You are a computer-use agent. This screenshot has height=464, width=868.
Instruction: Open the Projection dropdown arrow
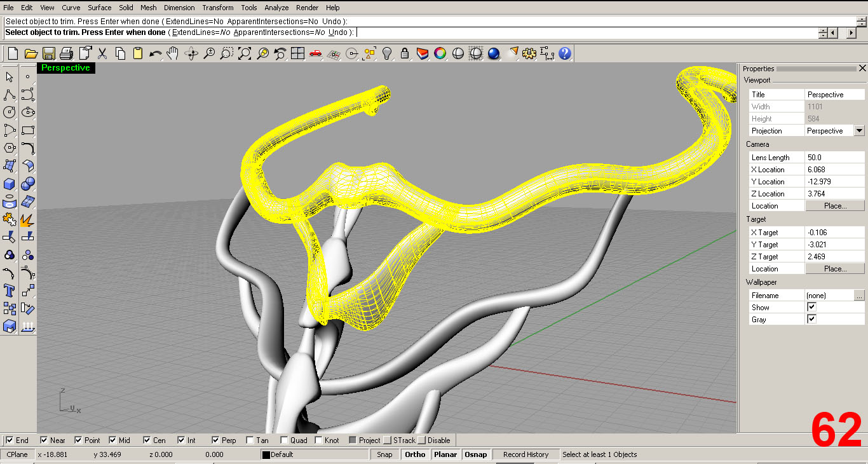[859, 131]
